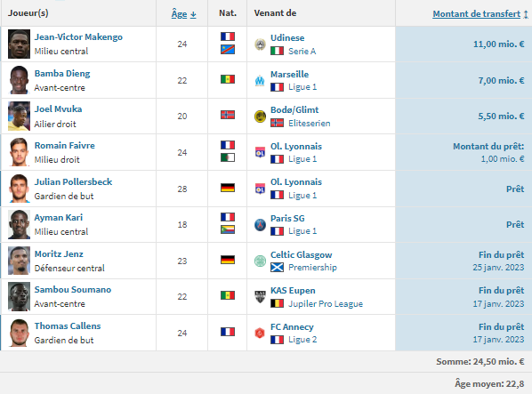Open the Serie A league link
This screenshot has height=394, width=532.
pos(302,52)
